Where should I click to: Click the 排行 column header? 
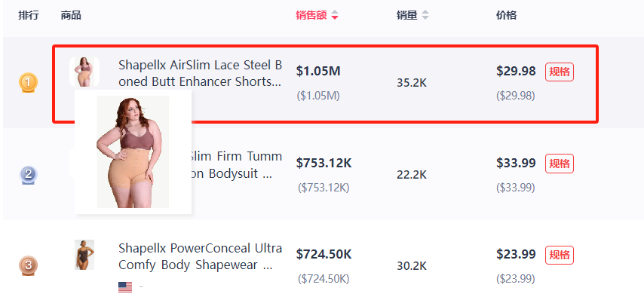(29, 16)
